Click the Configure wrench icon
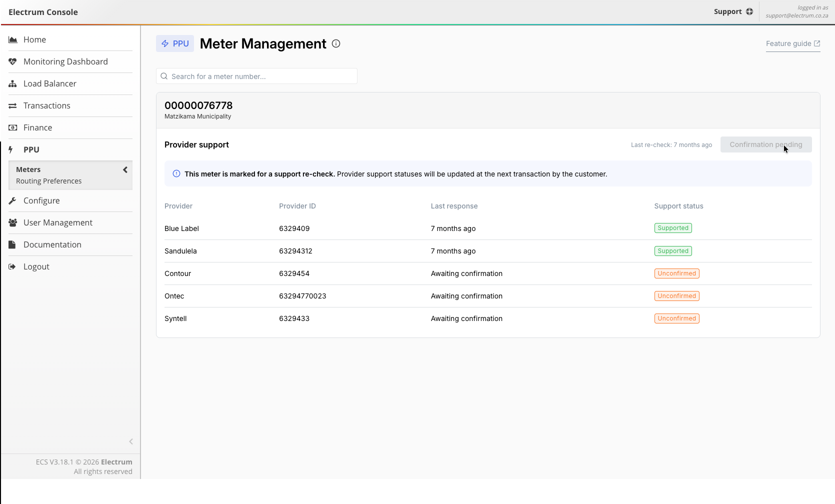 [x=13, y=200]
